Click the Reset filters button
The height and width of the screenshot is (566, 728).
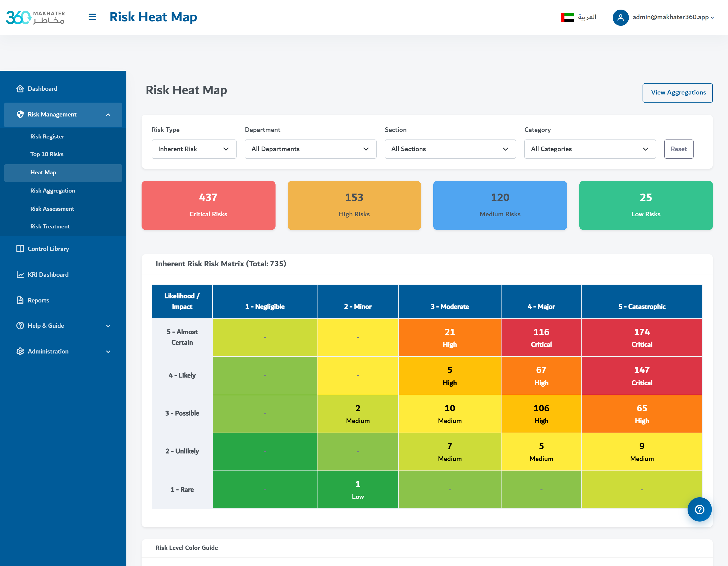click(678, 149)
